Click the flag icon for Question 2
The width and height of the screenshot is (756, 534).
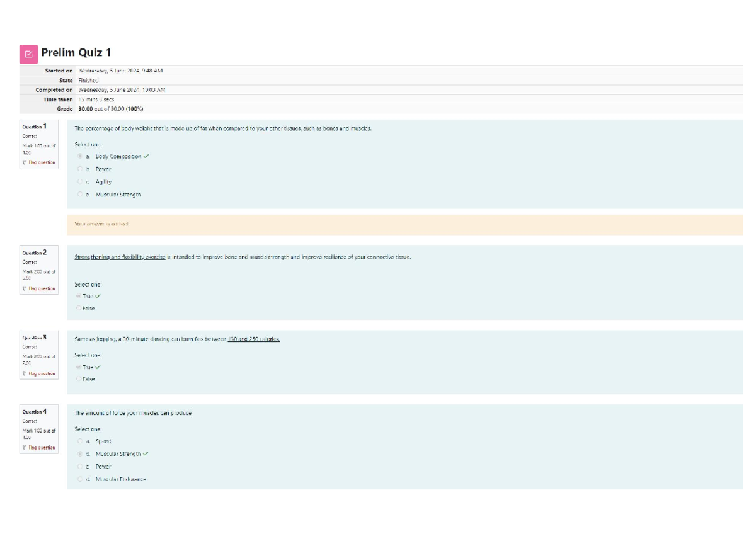click(x=25, y=288)
